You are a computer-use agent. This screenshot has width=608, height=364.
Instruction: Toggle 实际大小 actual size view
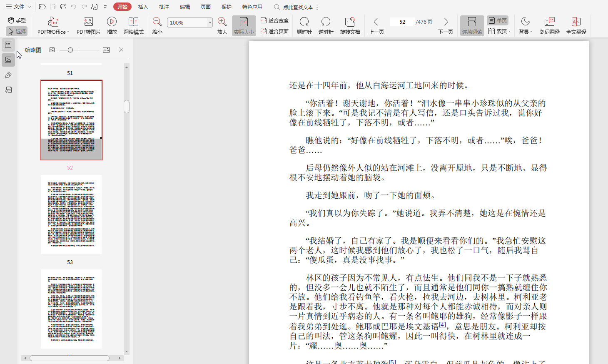point(244,26)
